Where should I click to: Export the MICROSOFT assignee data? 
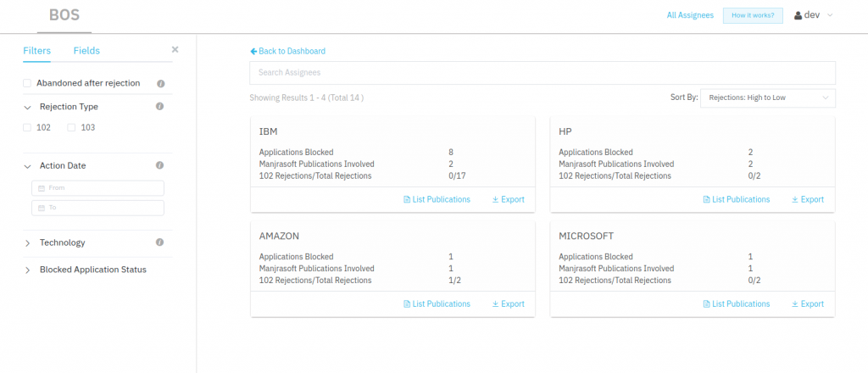tap(808, 303)
